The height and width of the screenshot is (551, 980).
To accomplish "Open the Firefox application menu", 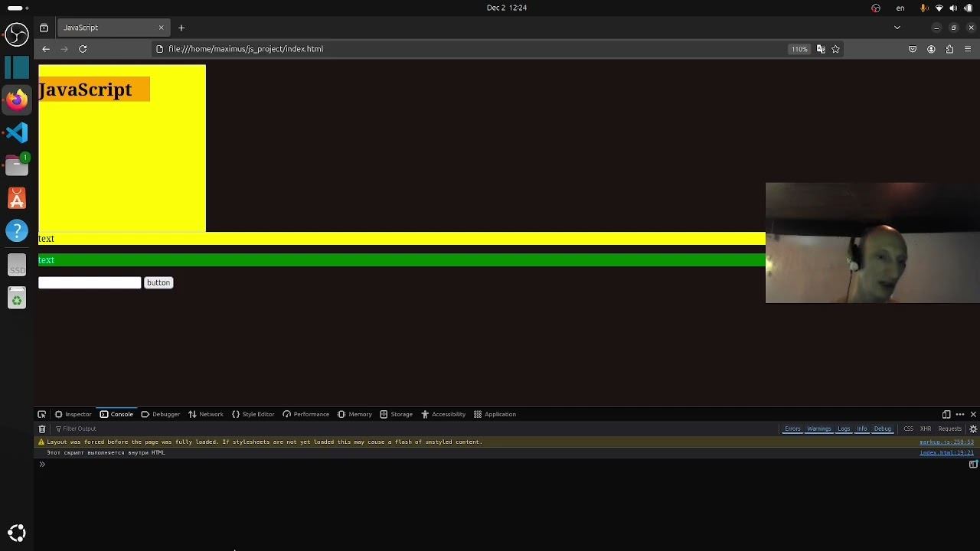I will 968,49.
